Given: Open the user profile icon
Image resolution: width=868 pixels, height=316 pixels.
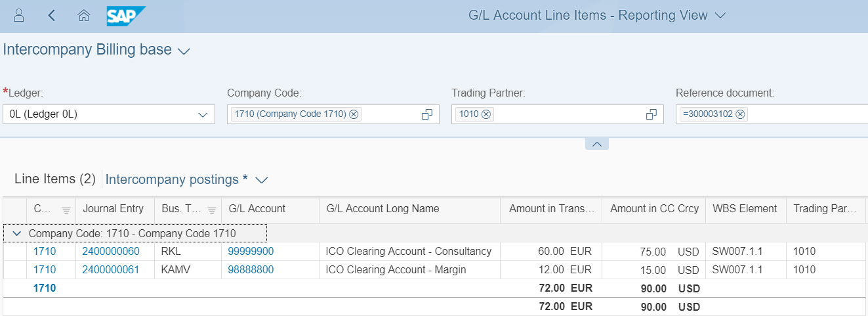Looking at the screenshot, I should click(x=19, y=15).
